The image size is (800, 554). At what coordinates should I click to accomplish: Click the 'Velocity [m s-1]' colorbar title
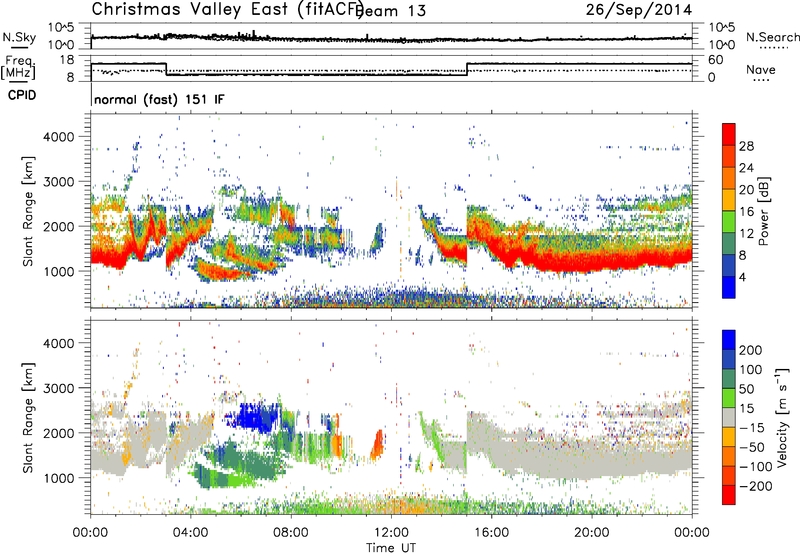pos(783,418)
